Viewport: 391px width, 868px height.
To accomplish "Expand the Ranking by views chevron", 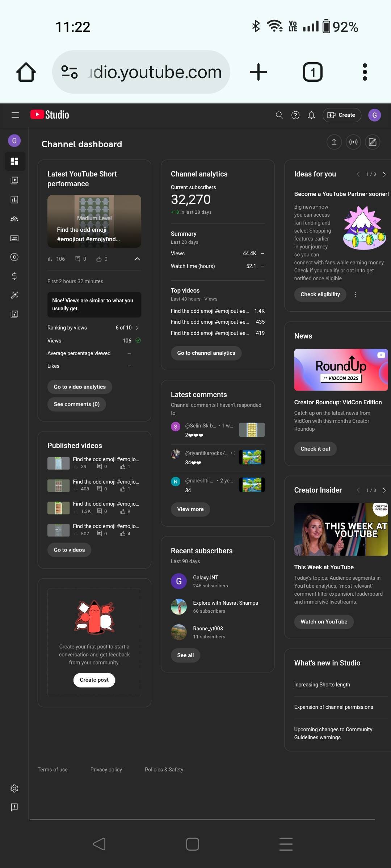I will pyautogui.click(x=137, y=328).
